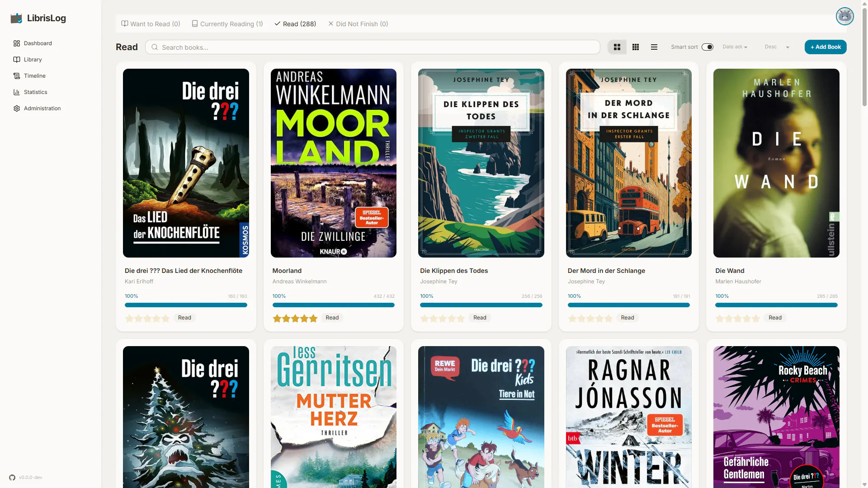
Task: Click author name Kari Erlhoff
Action: coord(139,282)
